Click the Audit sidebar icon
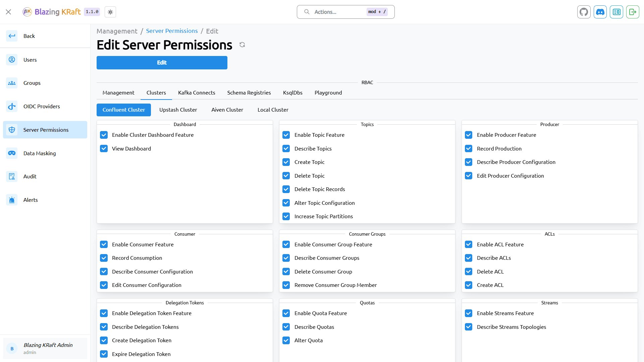 point(11,176)
